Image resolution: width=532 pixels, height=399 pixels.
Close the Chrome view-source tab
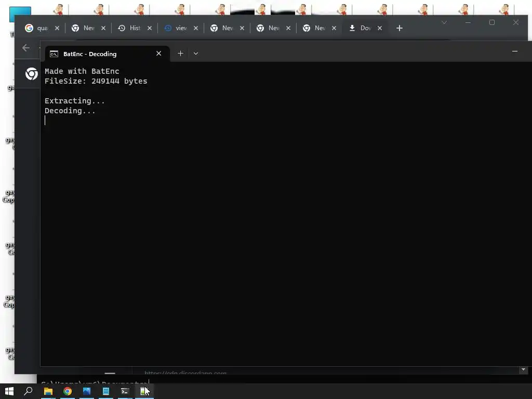(x=196, y=28)
